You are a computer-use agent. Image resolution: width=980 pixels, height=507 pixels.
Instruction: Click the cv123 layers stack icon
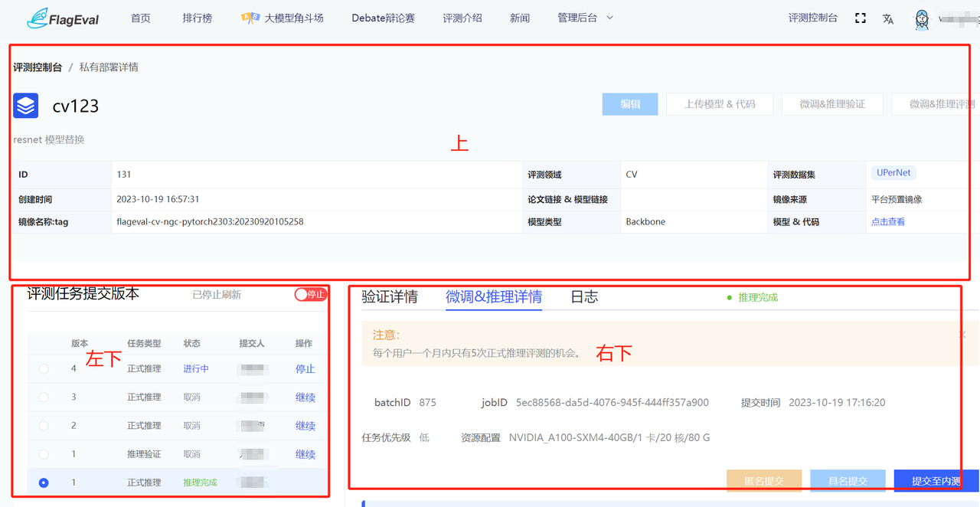[26, 106]
